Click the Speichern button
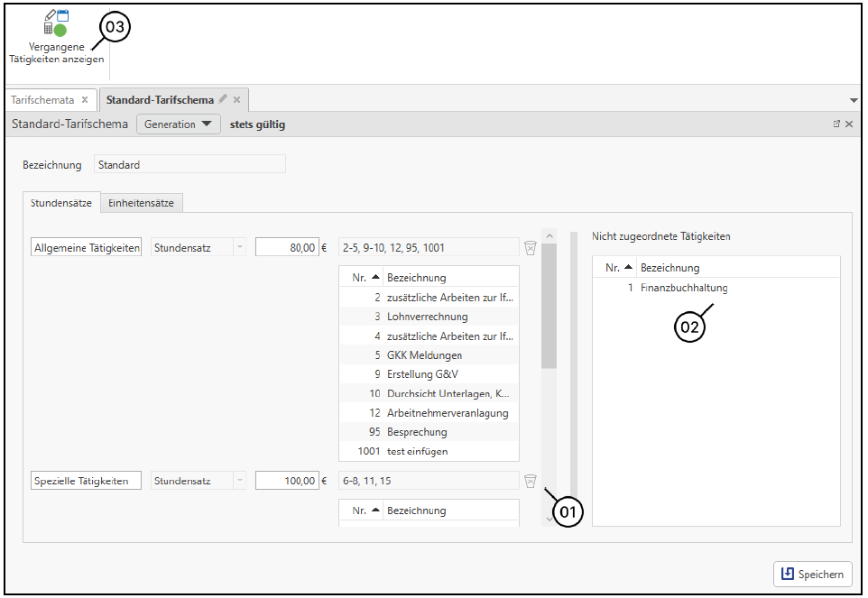This screenshot has height=598, width=868. (812, 574)
